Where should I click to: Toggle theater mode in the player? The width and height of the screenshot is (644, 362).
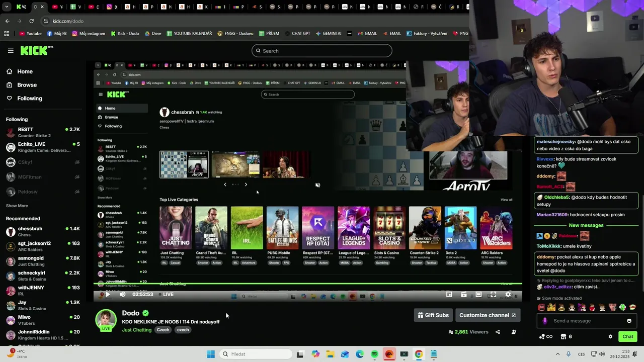point(478,295)
